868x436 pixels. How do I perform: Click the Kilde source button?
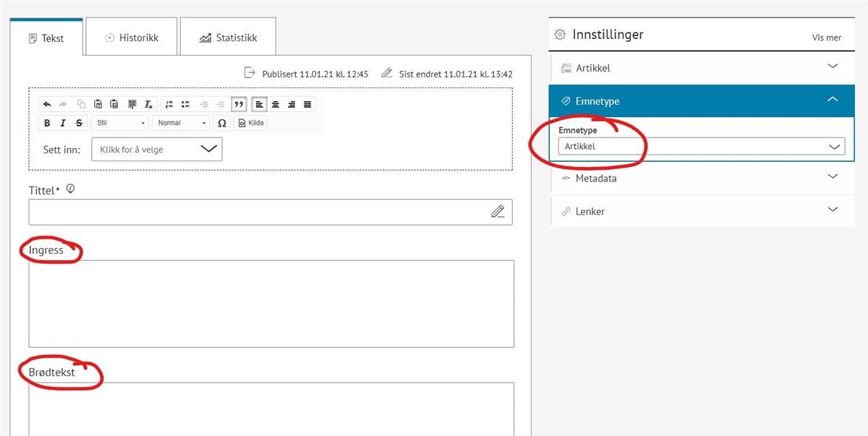point(251,123)
